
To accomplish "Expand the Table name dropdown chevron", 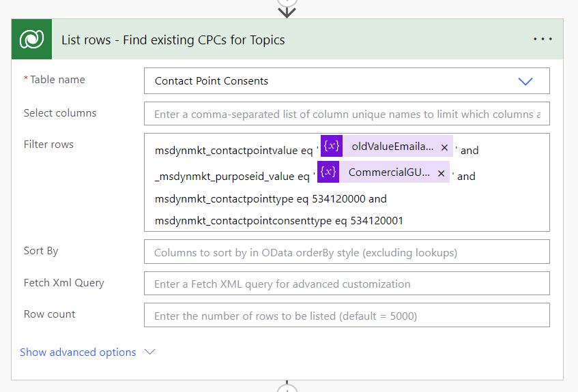I will click(x=525, y=81).
